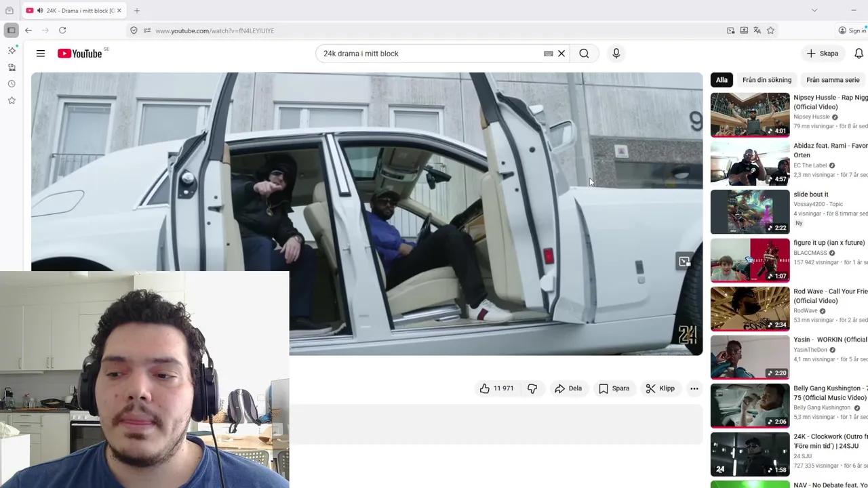Open picture-in-picture icon in address bar
The height and width of the screenshot is (488, 868).
(730, 30)
